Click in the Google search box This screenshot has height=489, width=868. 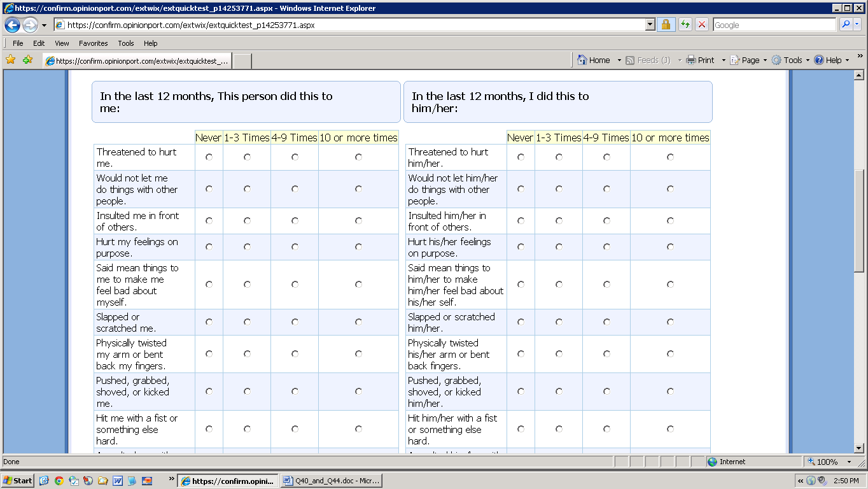tap(774, 25)
